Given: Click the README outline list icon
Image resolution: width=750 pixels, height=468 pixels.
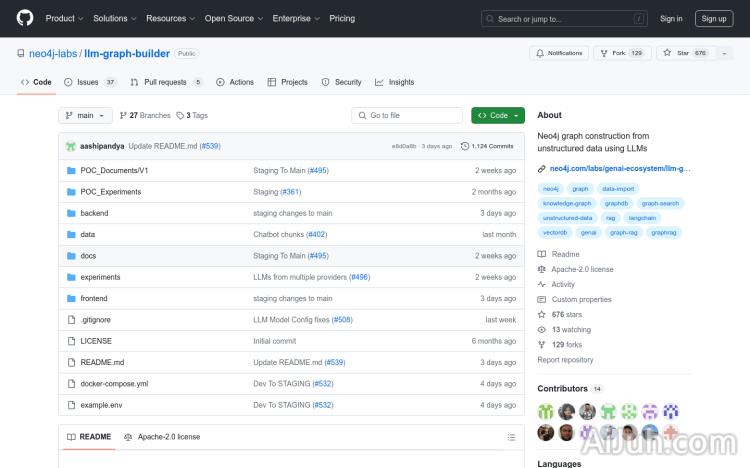Looking at the screenshot, I should 511,437.
